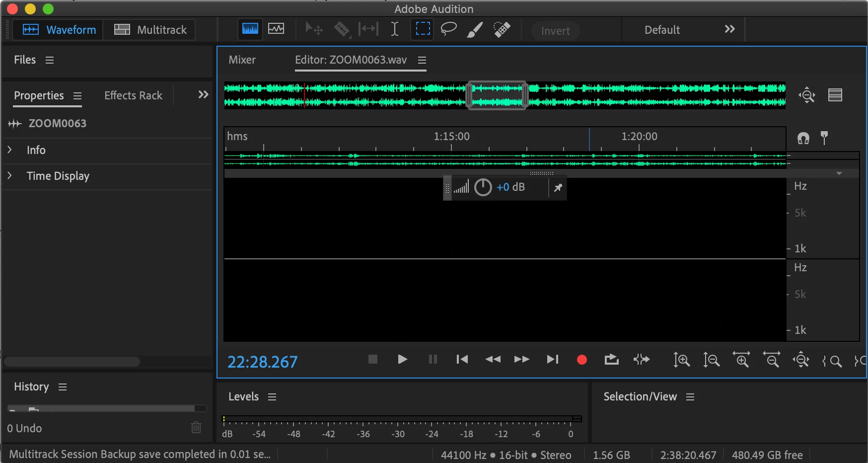Select the Spot Healing Brush tool
The width and height of the screenshot is (868, 463).
502,29
